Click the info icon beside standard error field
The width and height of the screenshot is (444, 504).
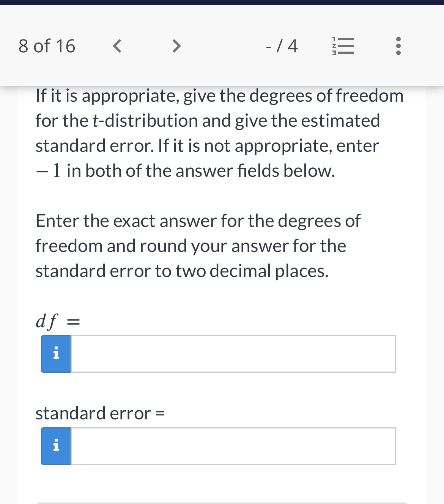pos(56,446)
